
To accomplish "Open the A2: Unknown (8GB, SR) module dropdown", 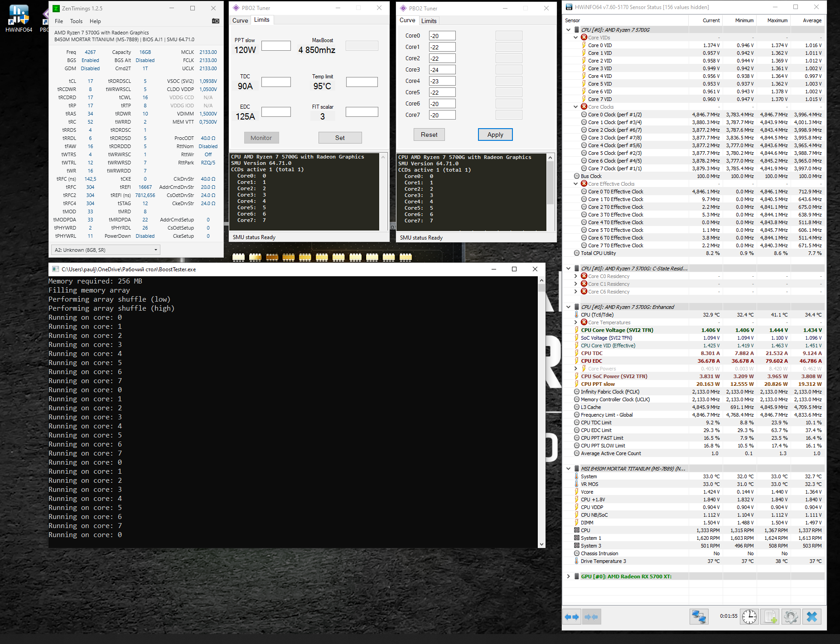I will click(106, 250).
